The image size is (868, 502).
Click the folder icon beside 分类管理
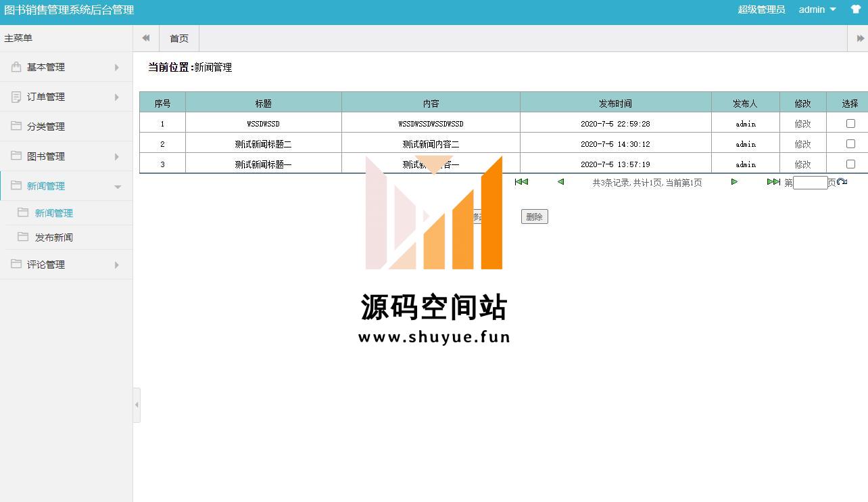pyautogui.click(x=16, y=126)
